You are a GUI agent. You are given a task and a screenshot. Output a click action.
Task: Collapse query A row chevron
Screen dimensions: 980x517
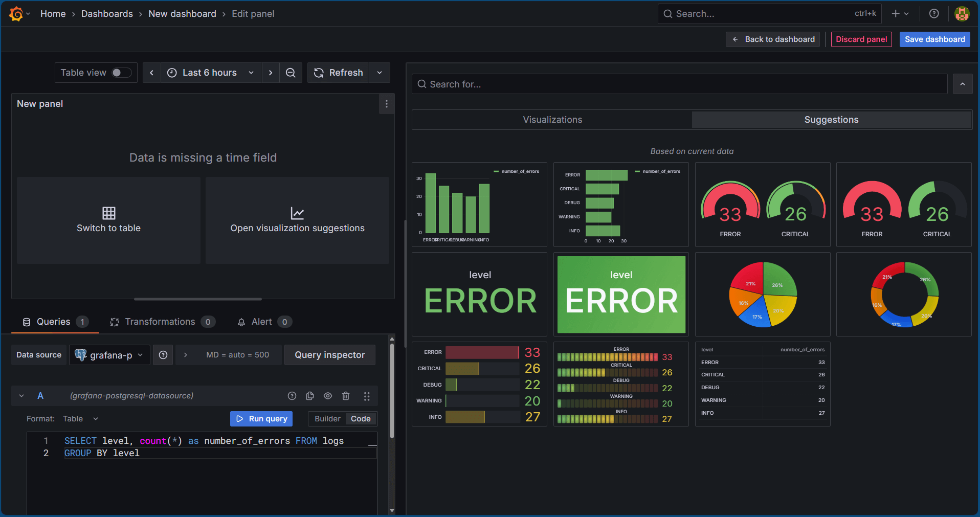point(21,396)
